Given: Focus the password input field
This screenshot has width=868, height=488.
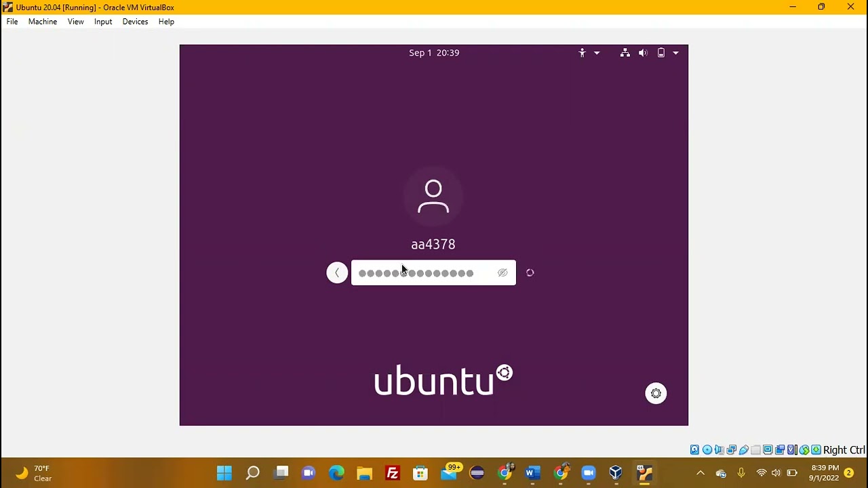Looking at the screenshot, I should coord(433,272).
